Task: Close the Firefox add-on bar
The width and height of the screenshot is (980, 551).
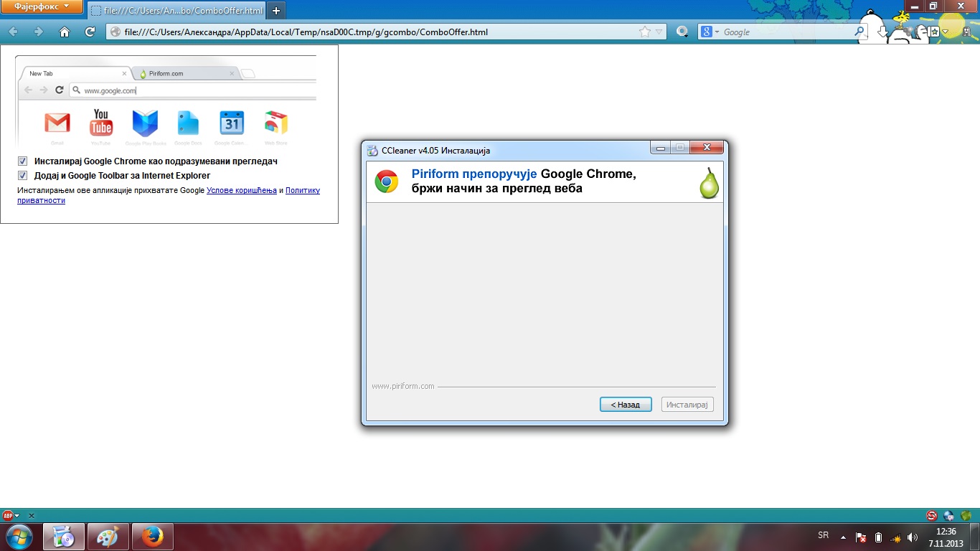Action: click(x=31, y=516)
